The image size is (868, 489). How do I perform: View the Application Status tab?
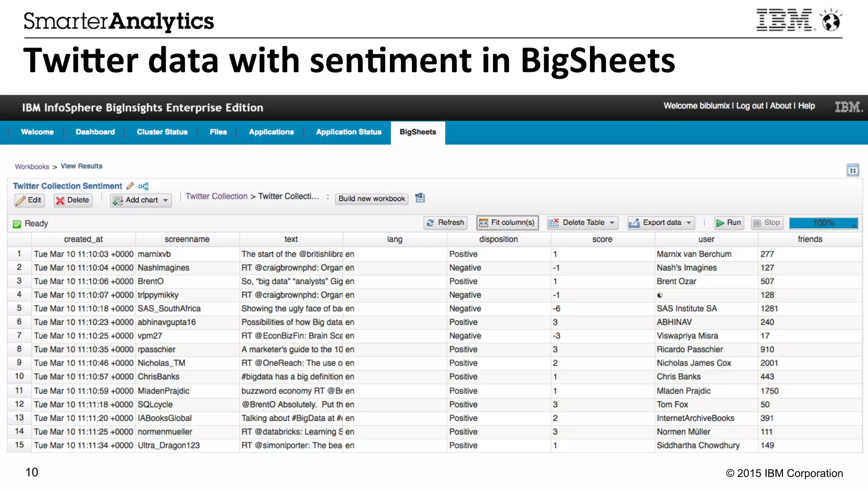coord(349,132)
